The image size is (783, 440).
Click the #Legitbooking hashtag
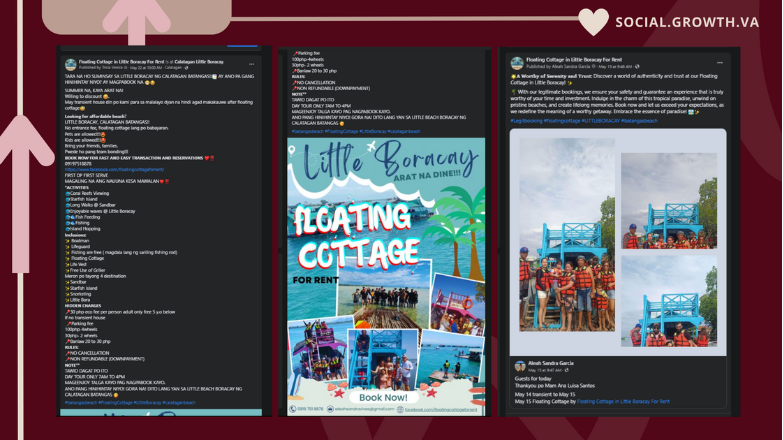pyautogui.click(x=526, y=121)
